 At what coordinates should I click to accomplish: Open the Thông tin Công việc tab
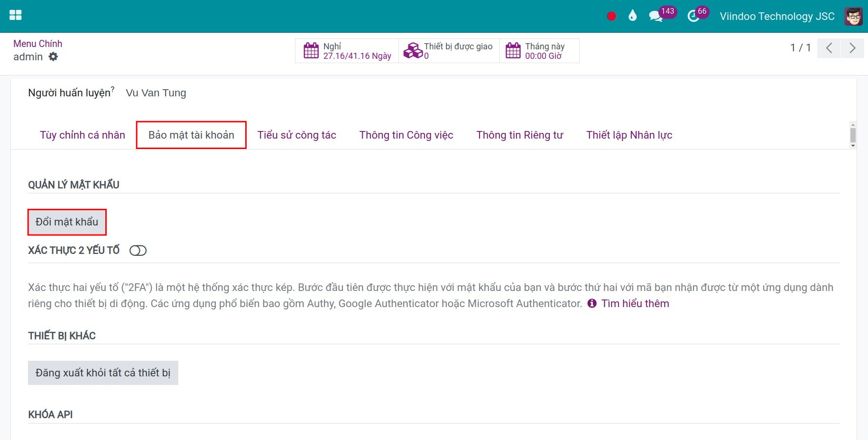(x=406, y=135)
